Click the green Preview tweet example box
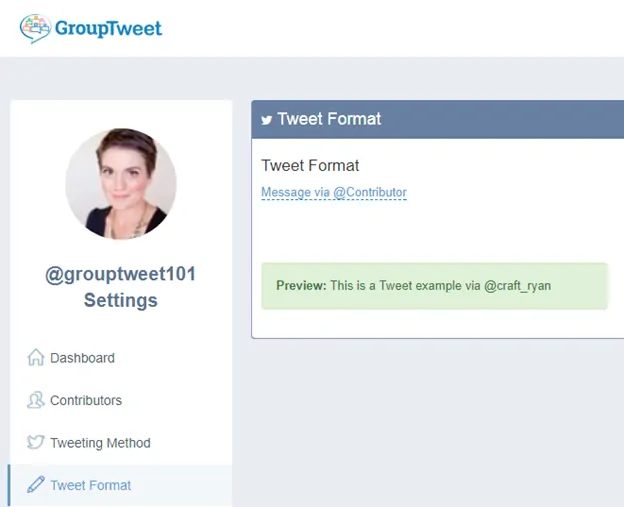 coord(435,286)
